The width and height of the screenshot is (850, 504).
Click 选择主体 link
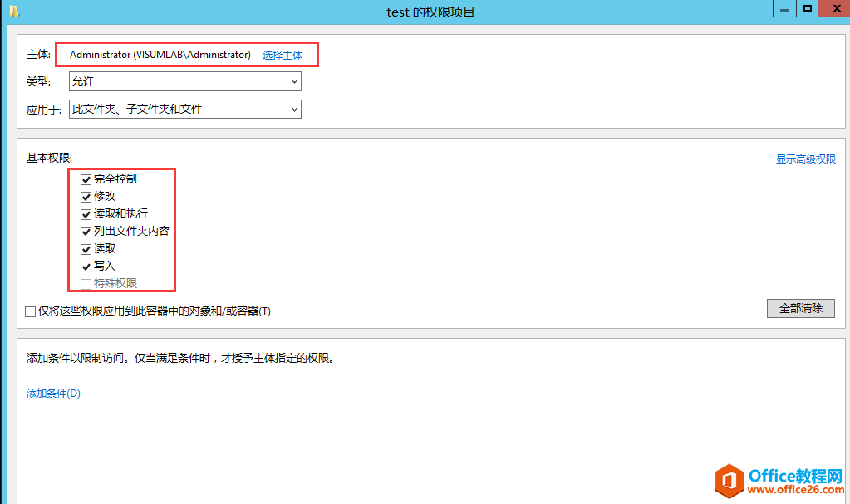(283, 56)
